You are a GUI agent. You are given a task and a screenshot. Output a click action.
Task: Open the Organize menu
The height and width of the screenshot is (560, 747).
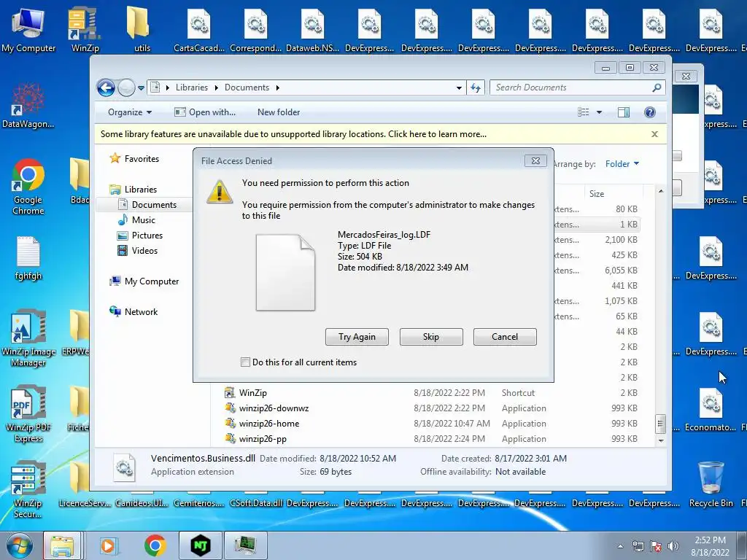[130, 112]
